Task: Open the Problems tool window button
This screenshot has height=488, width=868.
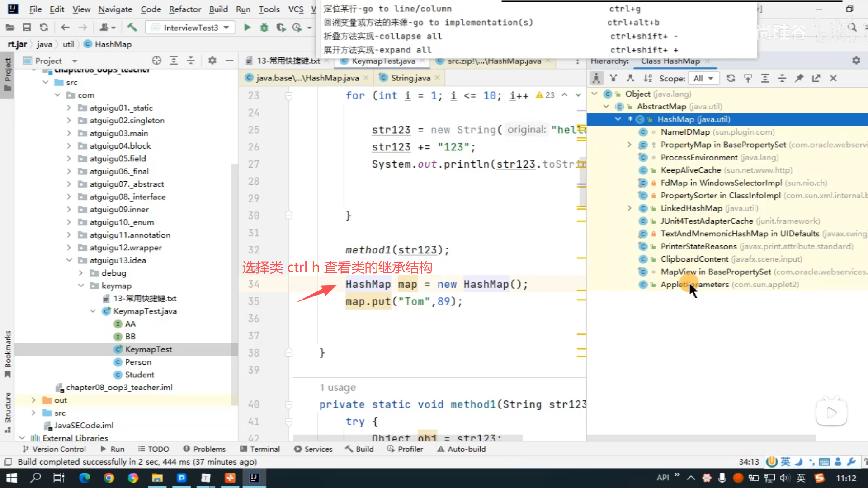Action: 204,449
